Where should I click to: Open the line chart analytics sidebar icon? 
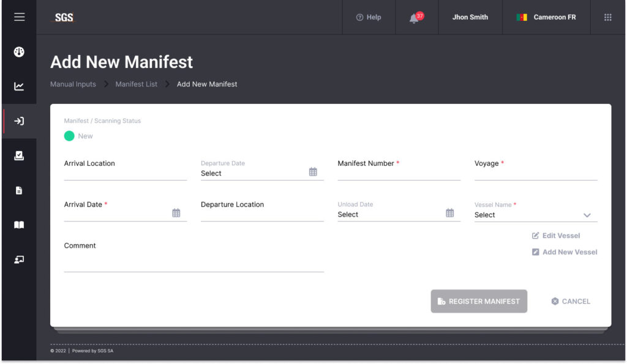click(x=19, y=86)
